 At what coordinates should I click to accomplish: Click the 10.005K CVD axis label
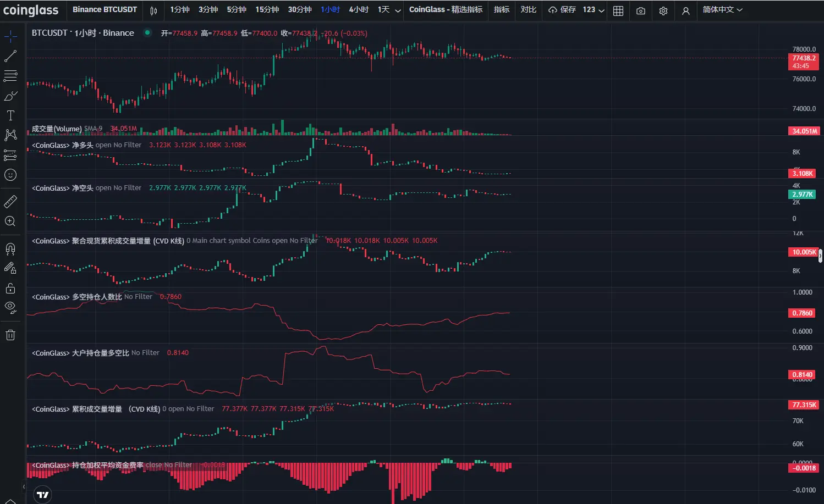[x=804, y=252]
